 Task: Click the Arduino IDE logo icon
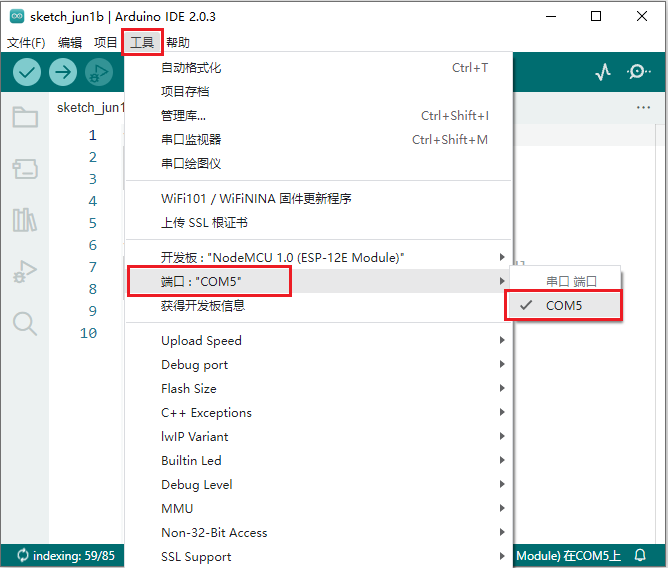click(17, 17)
